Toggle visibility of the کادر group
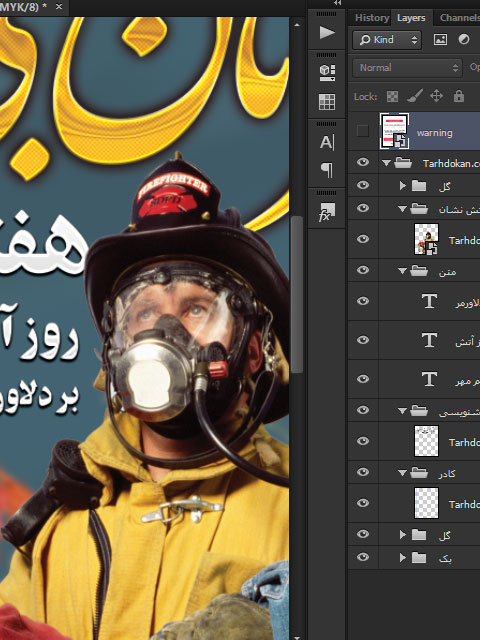Image resolution: width=480 pixels, height=640 pixels. (x=363, y=472)
